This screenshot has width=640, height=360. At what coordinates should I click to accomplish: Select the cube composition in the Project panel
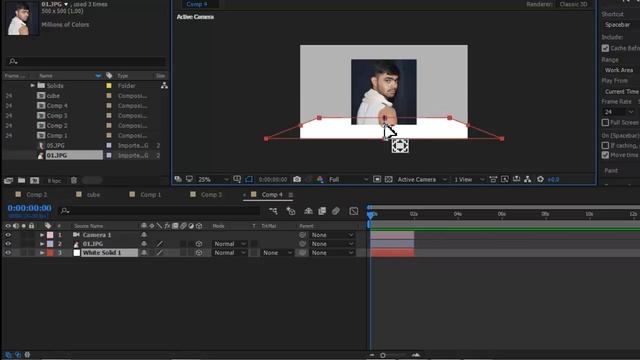(53, 96)
